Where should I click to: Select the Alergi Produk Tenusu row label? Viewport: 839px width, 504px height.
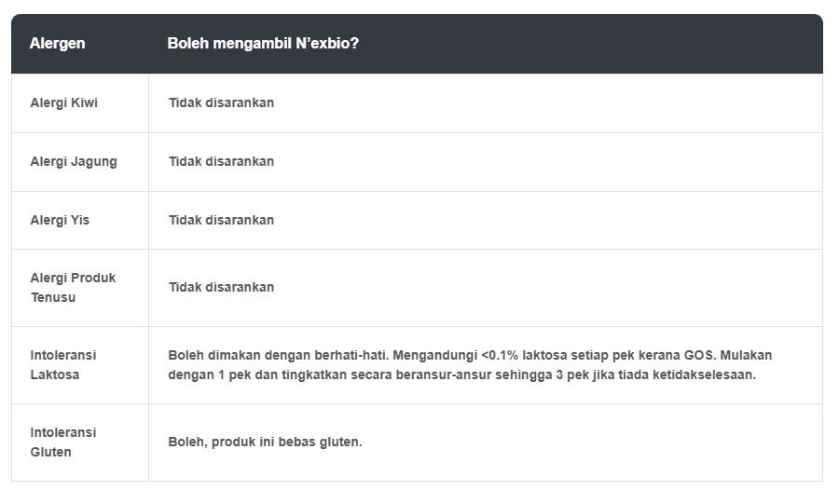pyautogui.click(x=73, y=287)
